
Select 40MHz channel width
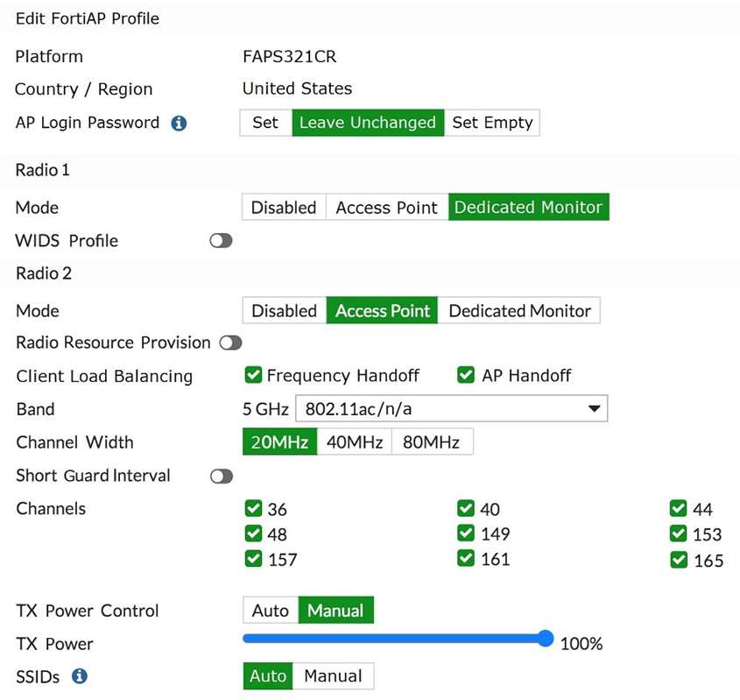[x=355, y=442]
